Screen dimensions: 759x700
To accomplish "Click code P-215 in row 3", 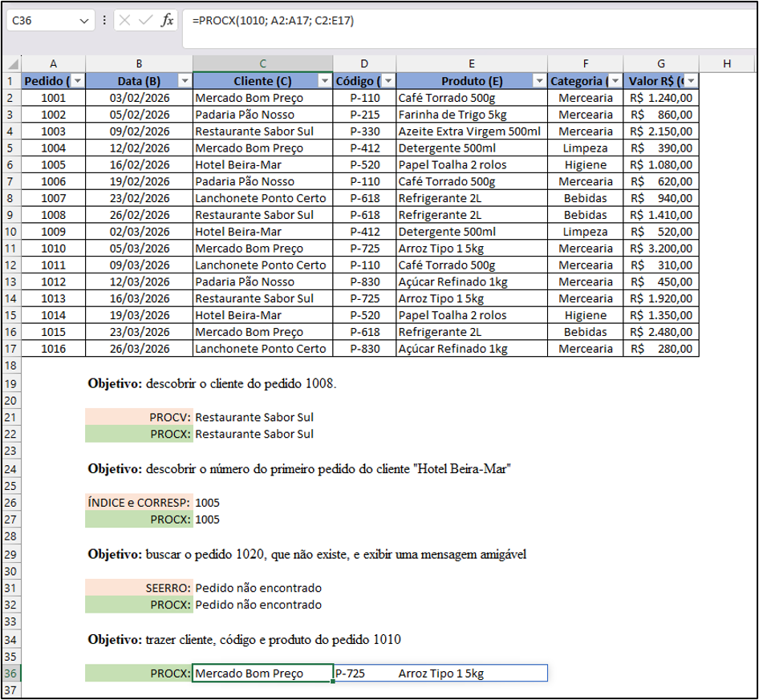I will point(364,115).
